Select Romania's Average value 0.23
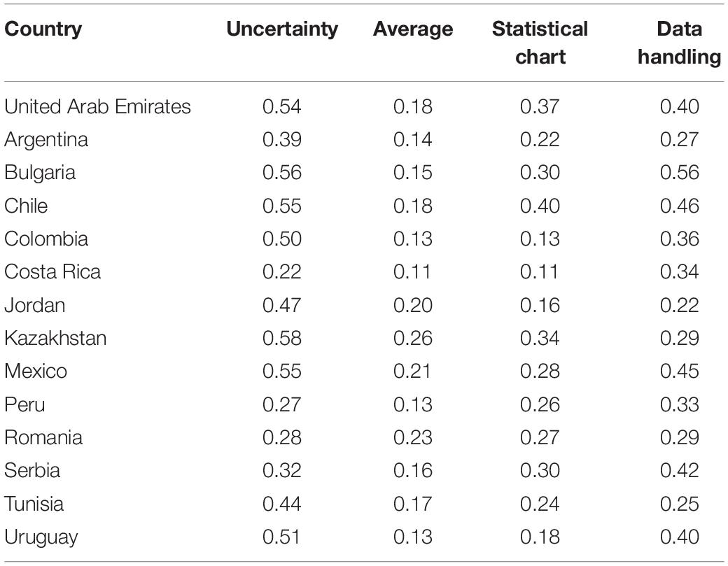 click(x=413, y=437)
